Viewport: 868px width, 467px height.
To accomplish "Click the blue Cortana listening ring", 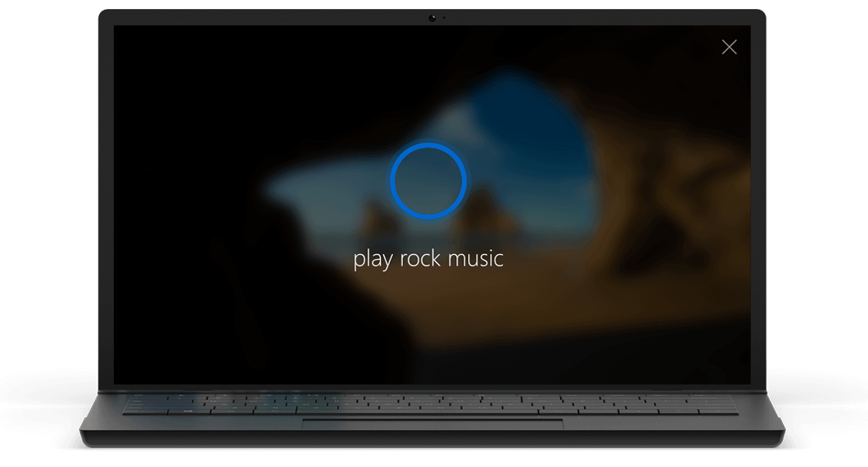I will (428, 147).
